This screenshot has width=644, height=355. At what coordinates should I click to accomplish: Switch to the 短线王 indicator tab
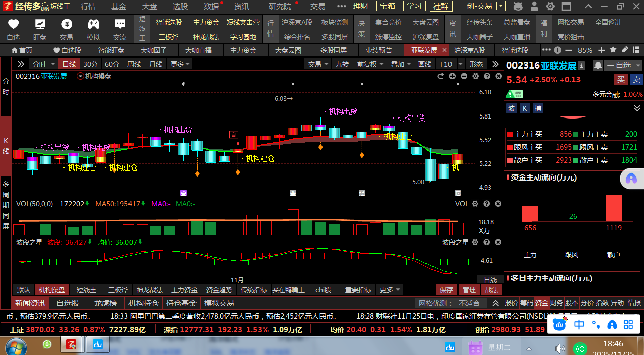[86, 290]
